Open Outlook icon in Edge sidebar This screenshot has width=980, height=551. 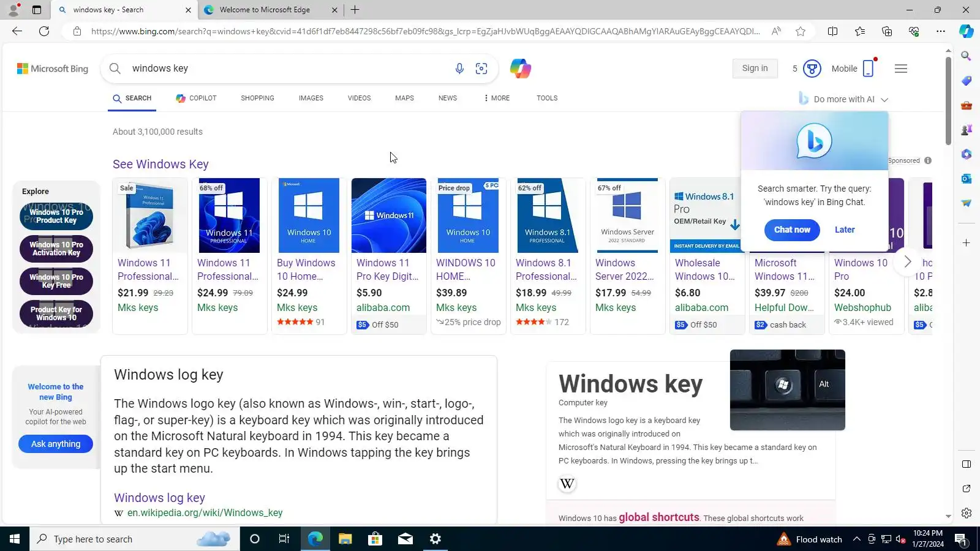click(967, 179)
